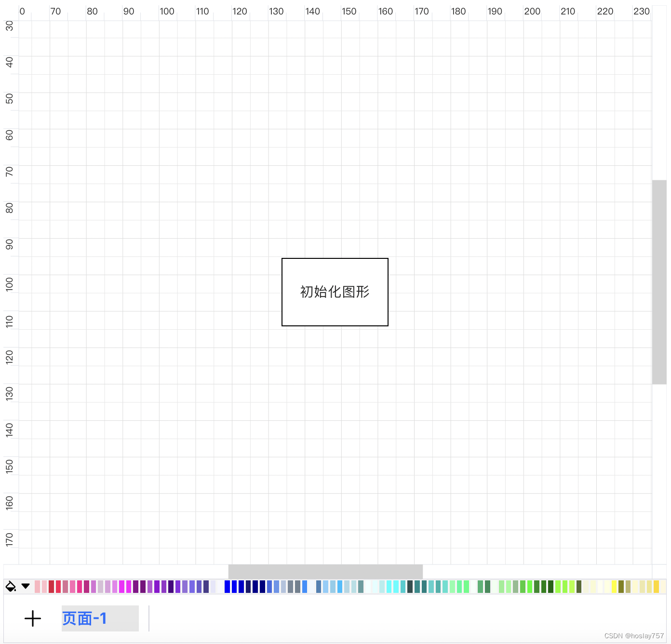Choose the steel blue color swatch

click(319, 587)
